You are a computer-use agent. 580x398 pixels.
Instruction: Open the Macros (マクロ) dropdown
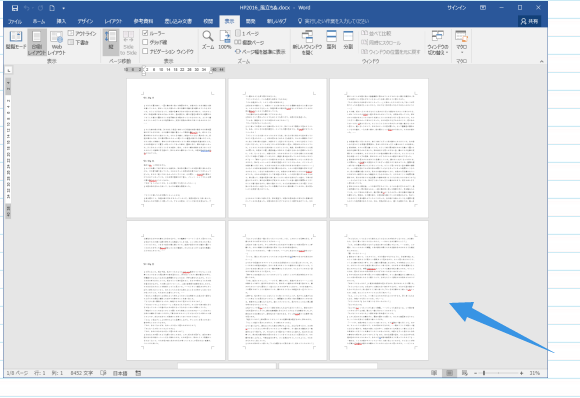[x=461, y=42]
